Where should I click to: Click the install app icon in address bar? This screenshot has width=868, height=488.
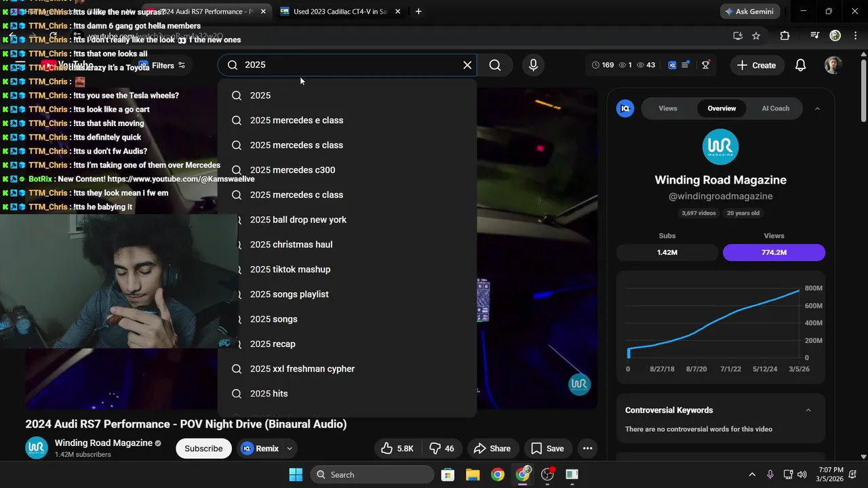coord(738,36)
